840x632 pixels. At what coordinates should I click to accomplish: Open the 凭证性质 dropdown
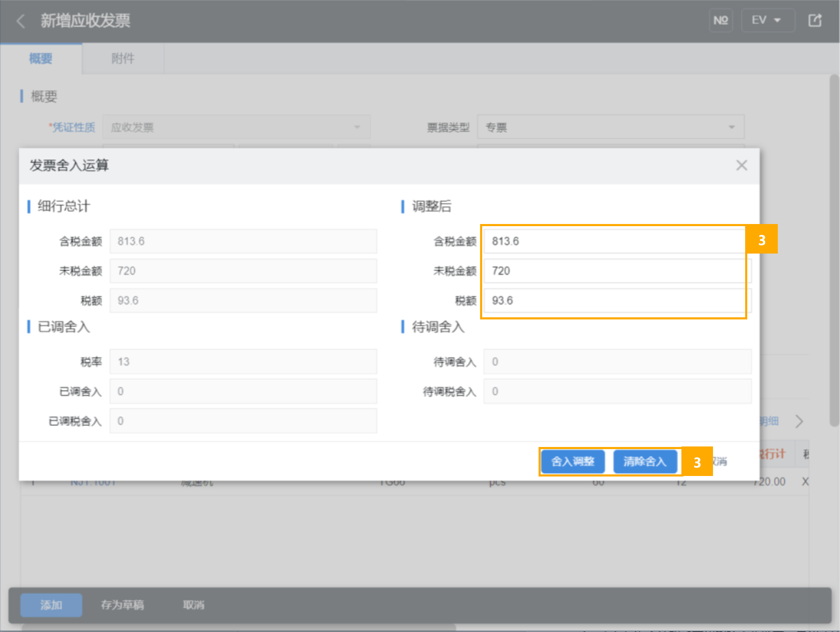[236, 127]
